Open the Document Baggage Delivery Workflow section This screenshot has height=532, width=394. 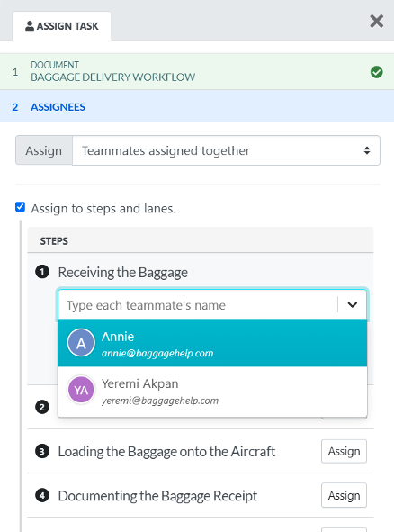[197, 72]
